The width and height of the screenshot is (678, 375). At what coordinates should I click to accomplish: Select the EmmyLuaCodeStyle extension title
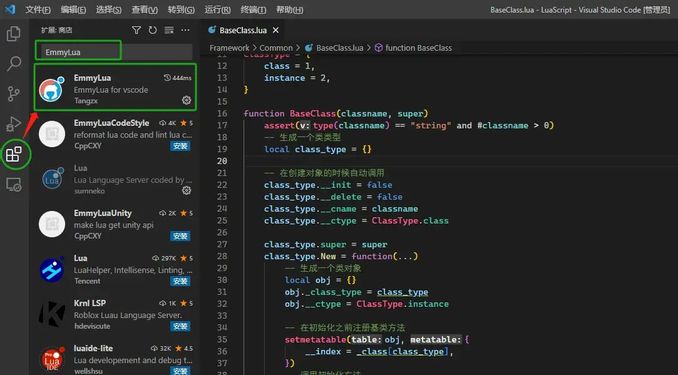(x=111, y=123)
